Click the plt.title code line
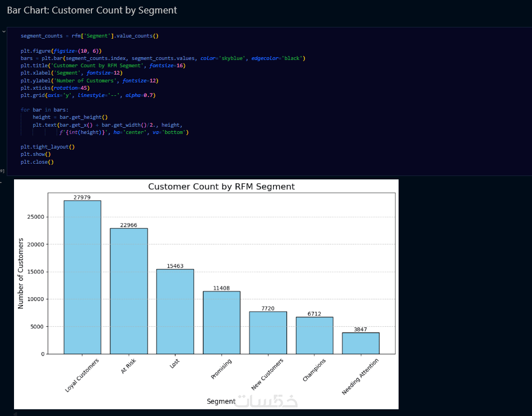 pyautogui.click(x=103, y=66)
